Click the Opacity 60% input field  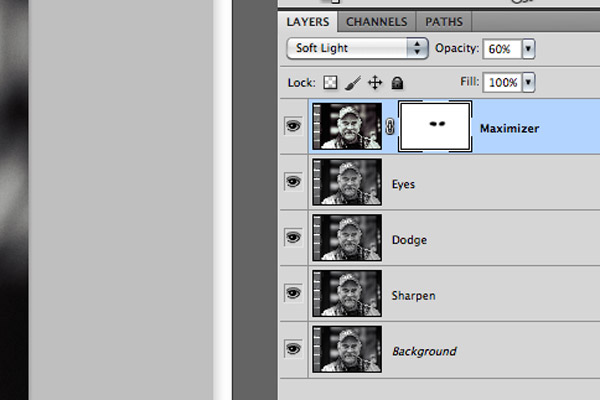[x=502, y=49]
